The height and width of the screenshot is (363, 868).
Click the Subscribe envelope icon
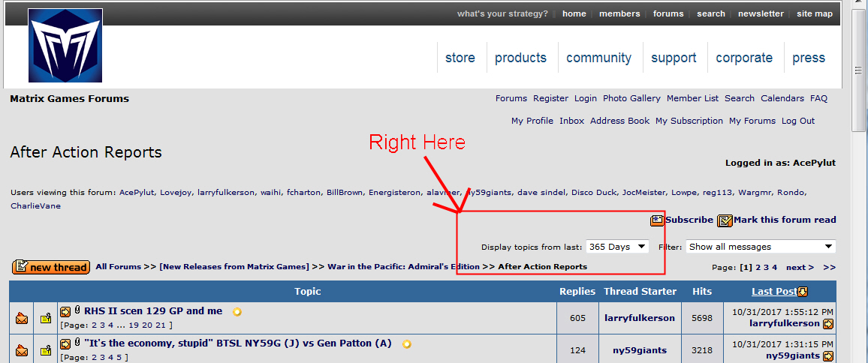[657, 220]
